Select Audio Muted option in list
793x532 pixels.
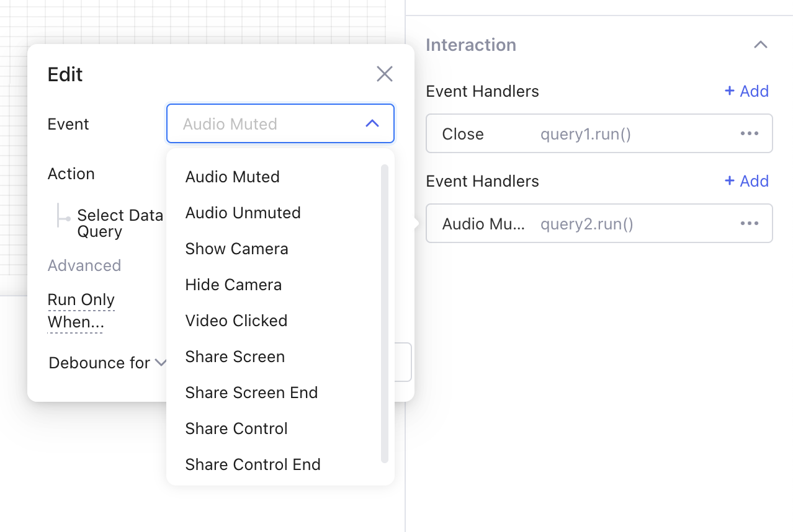point(232,177)
